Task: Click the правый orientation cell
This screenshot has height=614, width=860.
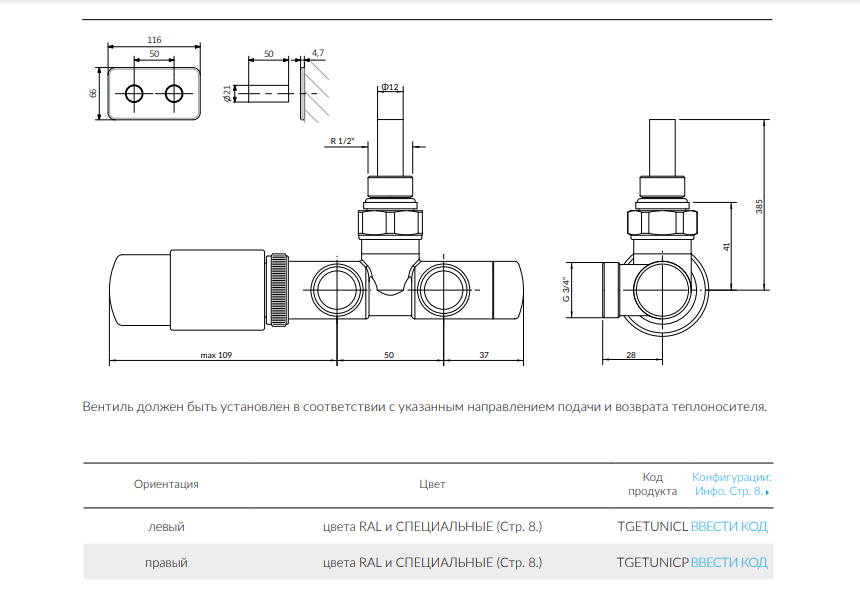Action: (x=166, y=563)
